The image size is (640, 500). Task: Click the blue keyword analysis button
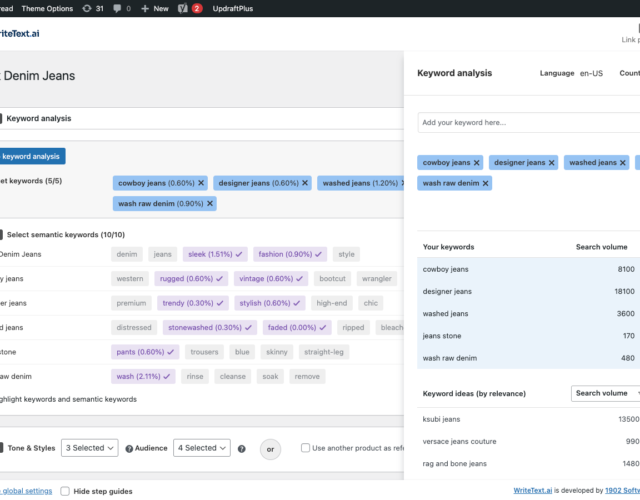[x=32, y=156]
